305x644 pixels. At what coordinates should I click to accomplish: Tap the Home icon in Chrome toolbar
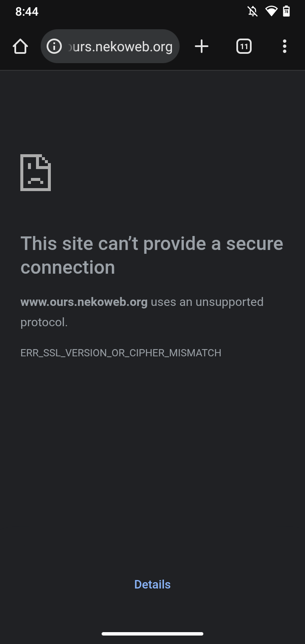20,46
